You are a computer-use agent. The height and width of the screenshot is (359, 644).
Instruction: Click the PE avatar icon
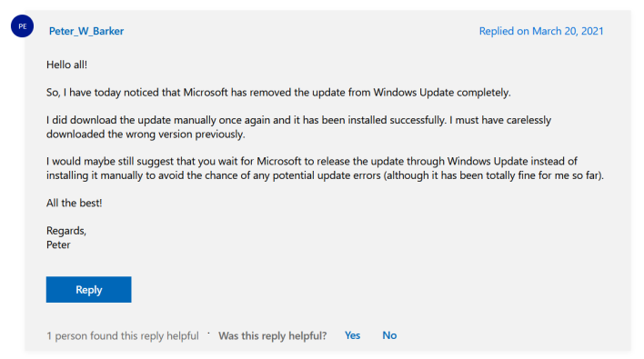click(22, 25)
